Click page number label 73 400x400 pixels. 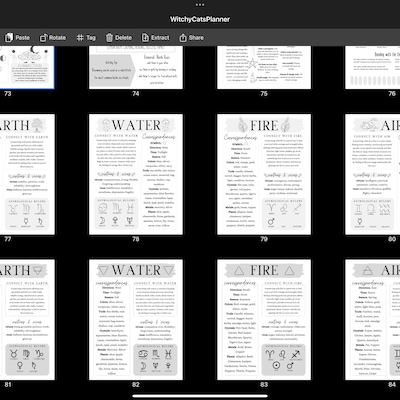pyautogui.click(x=8, y=94)
